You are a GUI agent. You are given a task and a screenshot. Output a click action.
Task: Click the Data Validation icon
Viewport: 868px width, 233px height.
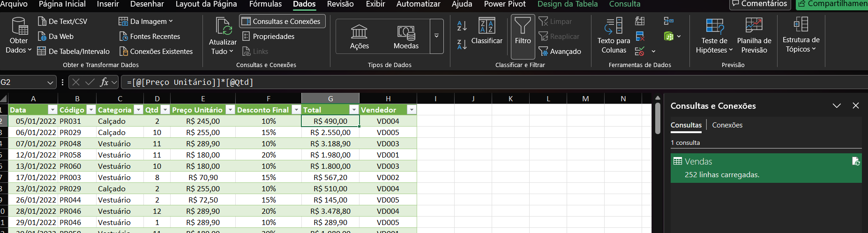pyautogui.click(x=640, y=51)
